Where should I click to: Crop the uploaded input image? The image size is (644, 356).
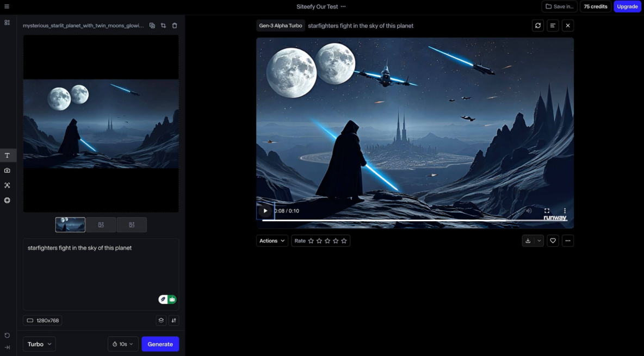[163, 26]
